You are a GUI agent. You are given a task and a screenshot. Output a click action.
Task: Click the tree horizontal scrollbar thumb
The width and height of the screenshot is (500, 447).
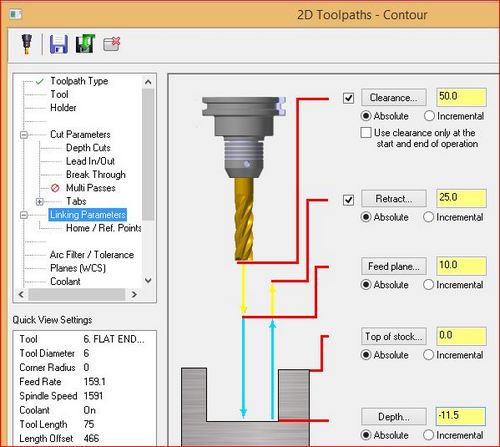click(77, 295)
